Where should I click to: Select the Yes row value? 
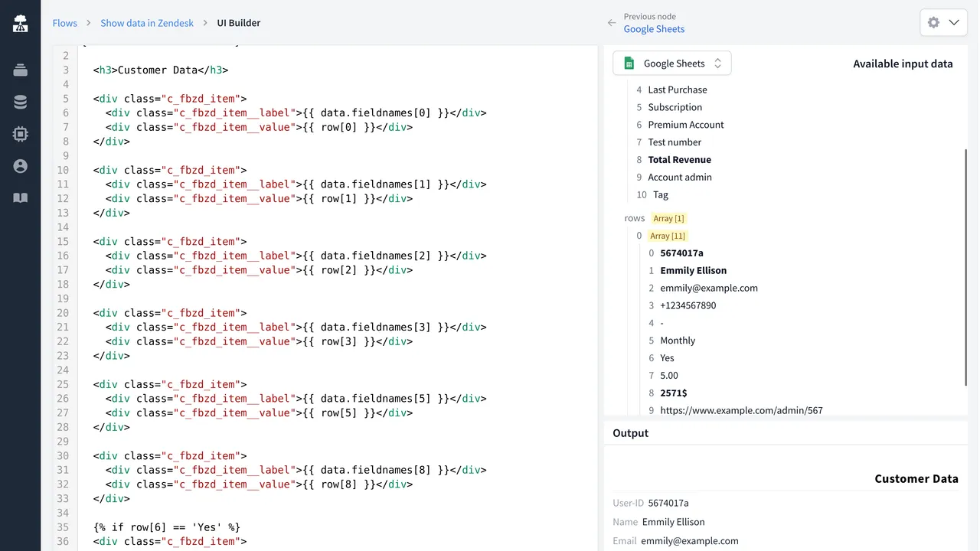pos(667,358)
